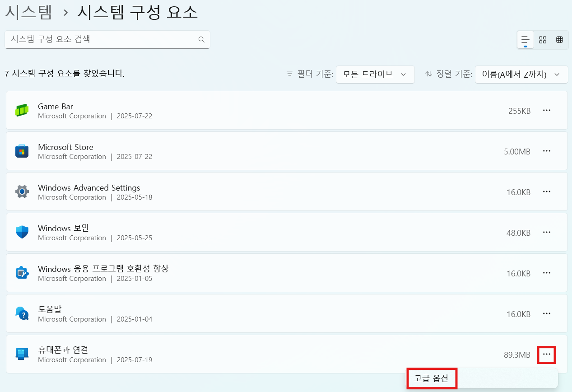Click the 필터 기준 label
Screen dimensions: 572x392
[x=316, y=74]
